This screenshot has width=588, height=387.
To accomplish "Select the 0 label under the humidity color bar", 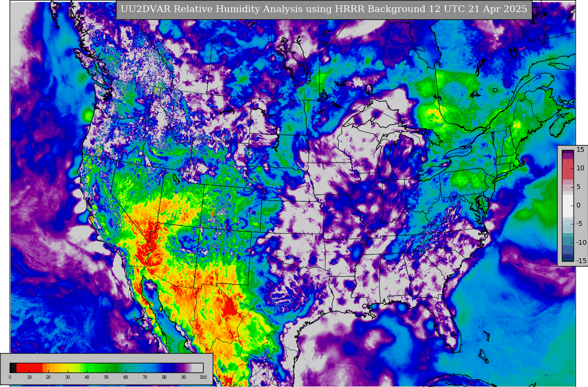I will tap(10, 377).
